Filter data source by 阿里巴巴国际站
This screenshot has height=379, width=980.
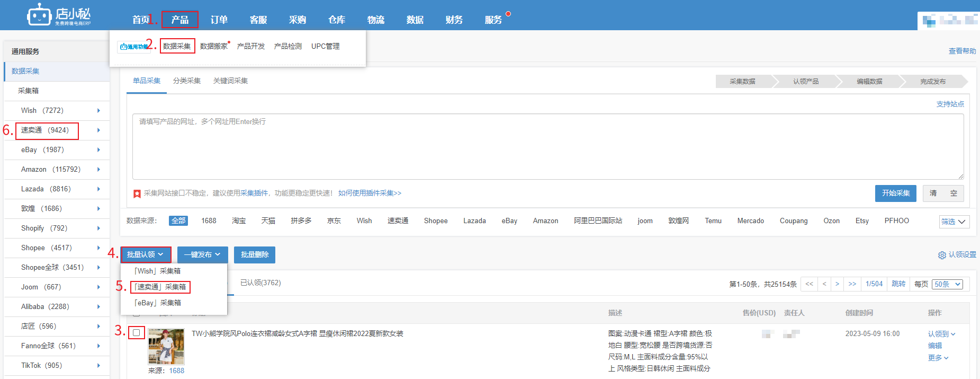598,221
